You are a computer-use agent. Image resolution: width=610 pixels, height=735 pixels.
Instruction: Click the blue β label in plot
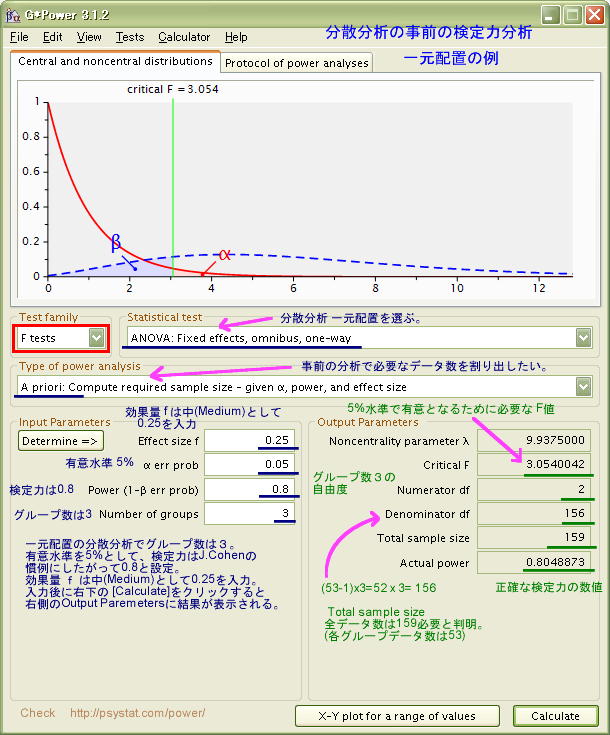tap(116, 242)
